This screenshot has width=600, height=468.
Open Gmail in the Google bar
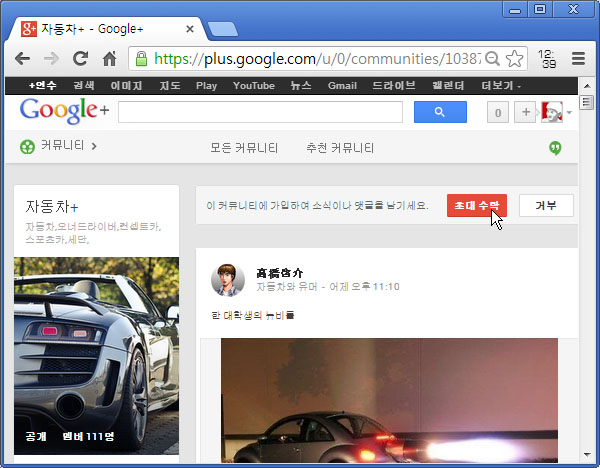click(x=342, y=86)
